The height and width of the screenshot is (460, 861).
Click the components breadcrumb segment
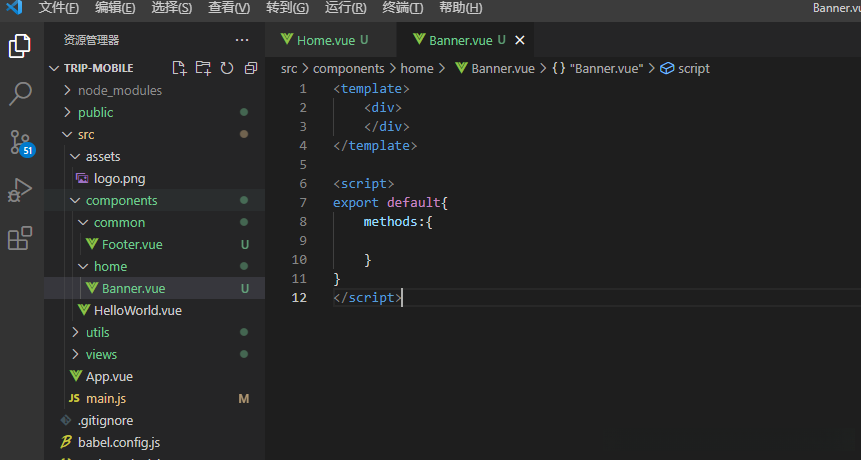[x=348, y=68]
